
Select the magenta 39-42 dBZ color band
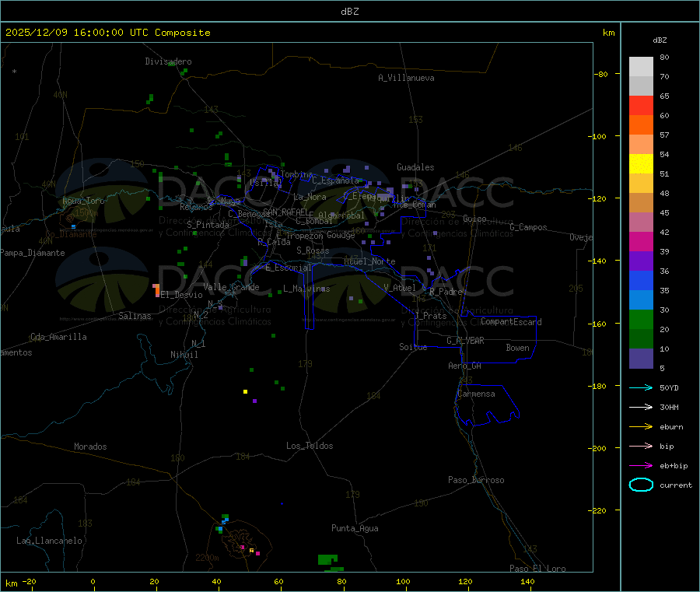point(641,241)
